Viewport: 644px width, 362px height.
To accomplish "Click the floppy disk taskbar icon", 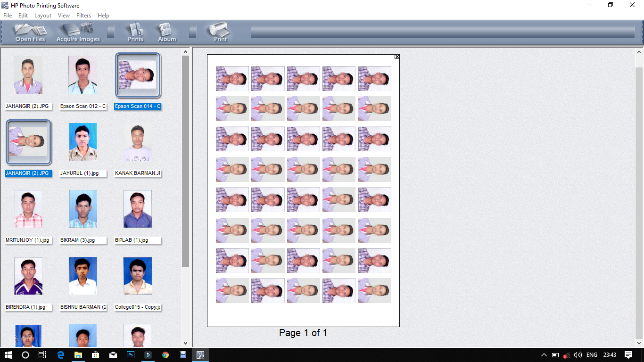I will point(183,355).
